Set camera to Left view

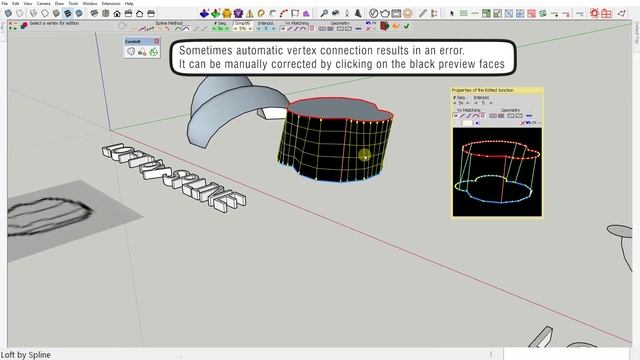click(151, 13)
